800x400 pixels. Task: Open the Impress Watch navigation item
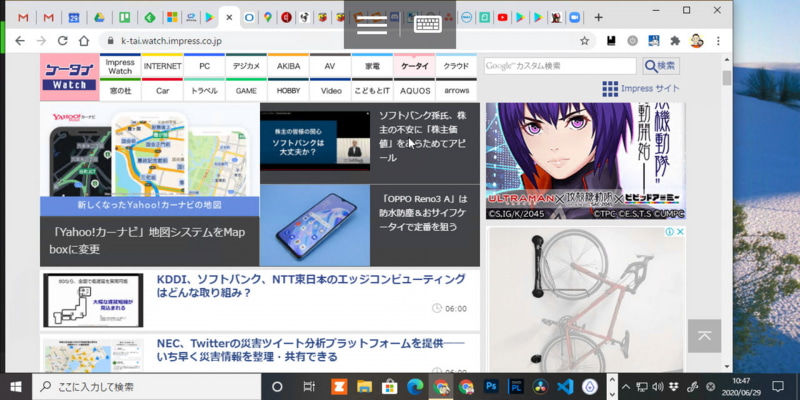(120, 66)
